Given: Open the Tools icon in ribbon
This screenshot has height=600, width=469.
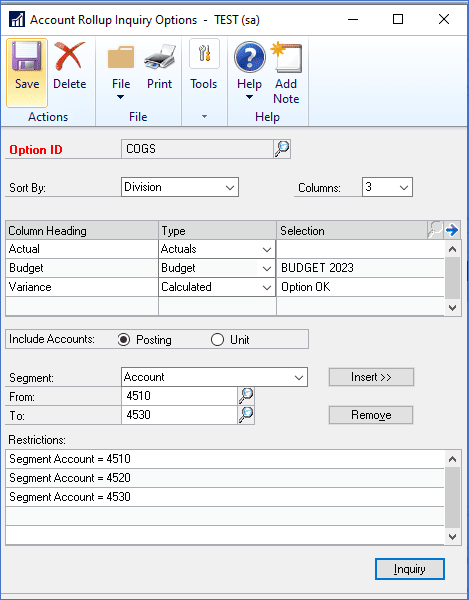Looking at the screenshot, I should coord(204,54).
